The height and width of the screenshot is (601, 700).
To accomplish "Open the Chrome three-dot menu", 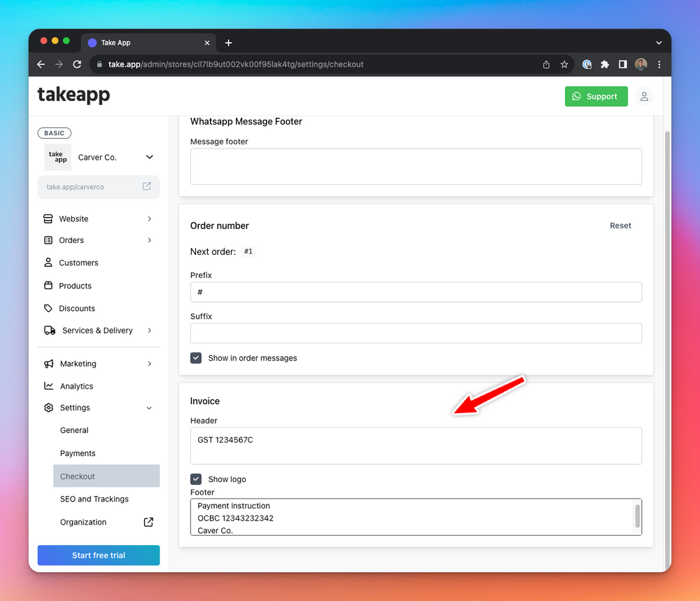I will [659, 64].
